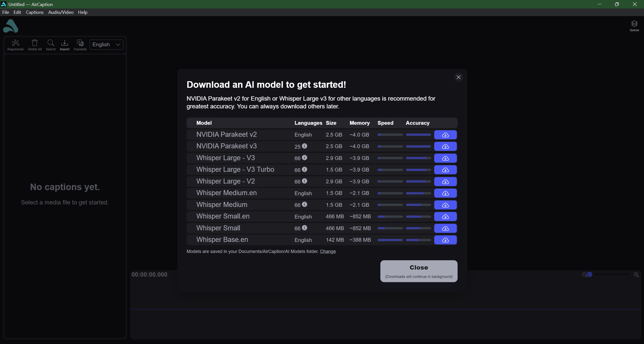Download the Whisper Small model
The height and width of the screenshot is (344, 644).
(x=445, y=228)
